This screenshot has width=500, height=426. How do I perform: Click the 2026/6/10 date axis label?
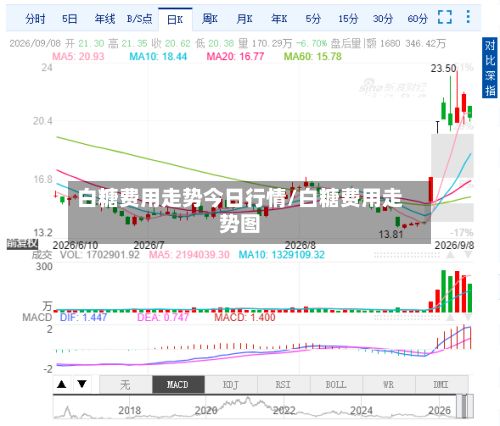(75, 246)
